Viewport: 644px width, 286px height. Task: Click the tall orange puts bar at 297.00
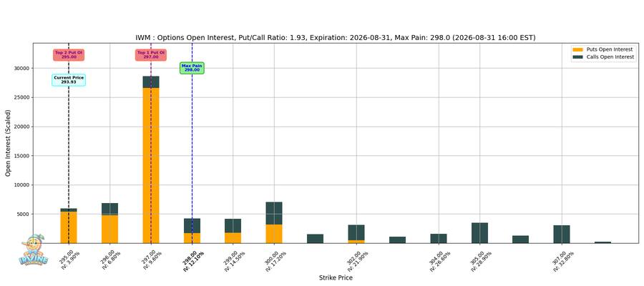pos(151,165)
